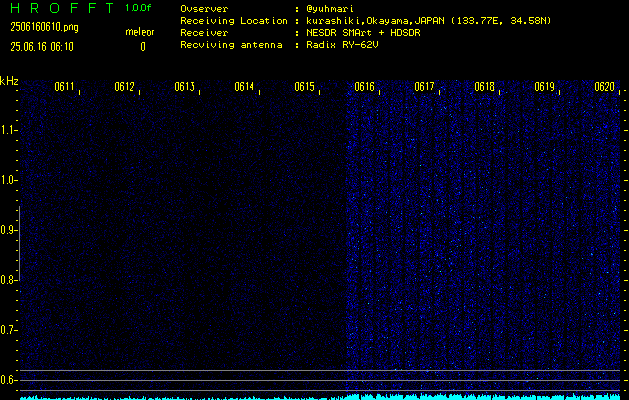Click the 0613 time marker

[x=185, y=87]
